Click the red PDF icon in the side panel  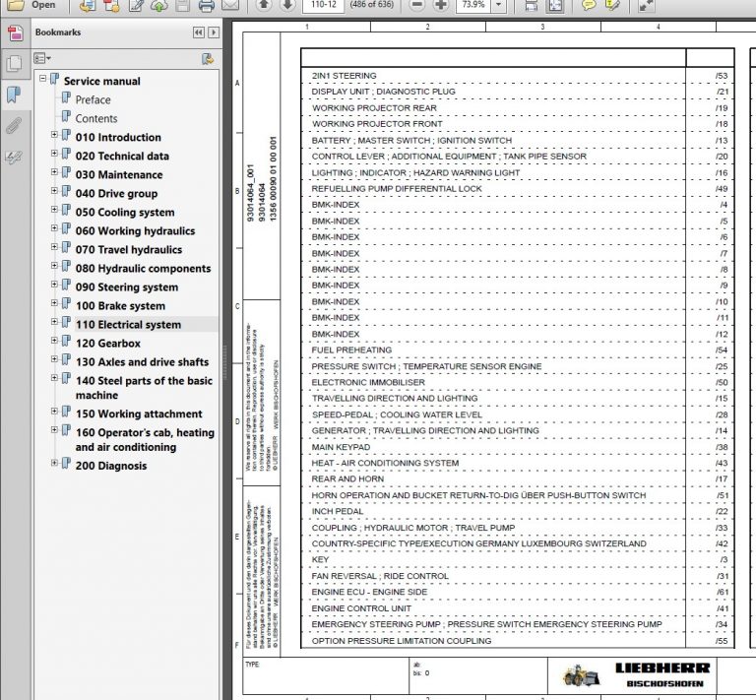pos(15,33)
